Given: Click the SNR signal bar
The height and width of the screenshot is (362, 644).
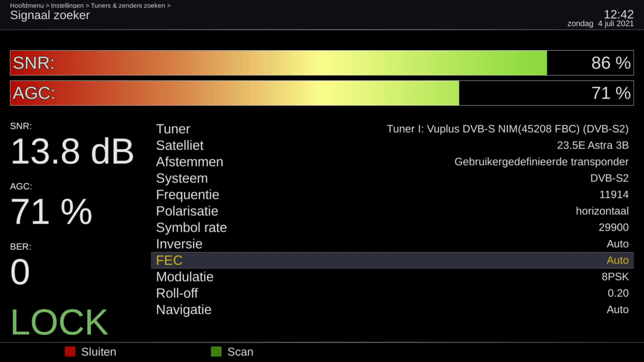Looking at the screenshot, I should (x=321, y=63).
